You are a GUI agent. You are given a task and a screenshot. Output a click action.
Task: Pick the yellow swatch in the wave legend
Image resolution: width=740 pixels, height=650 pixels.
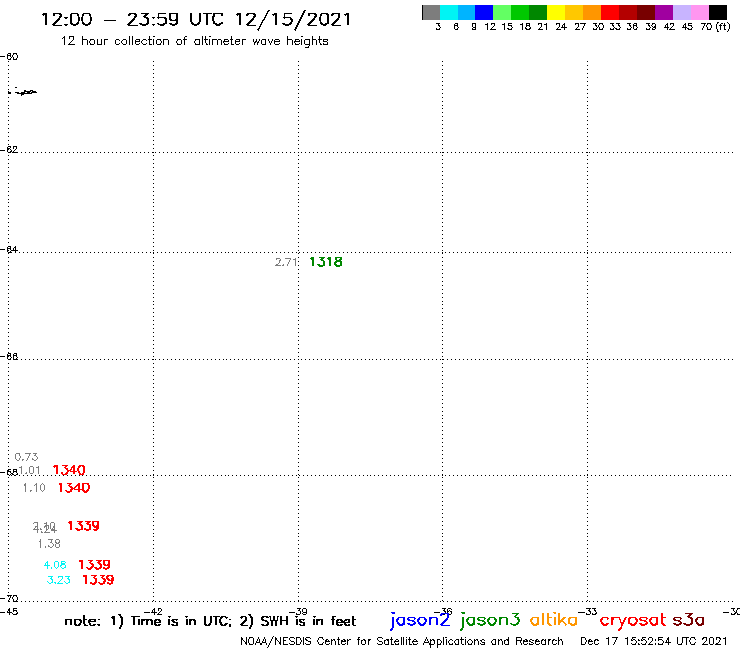coord(556,13)
